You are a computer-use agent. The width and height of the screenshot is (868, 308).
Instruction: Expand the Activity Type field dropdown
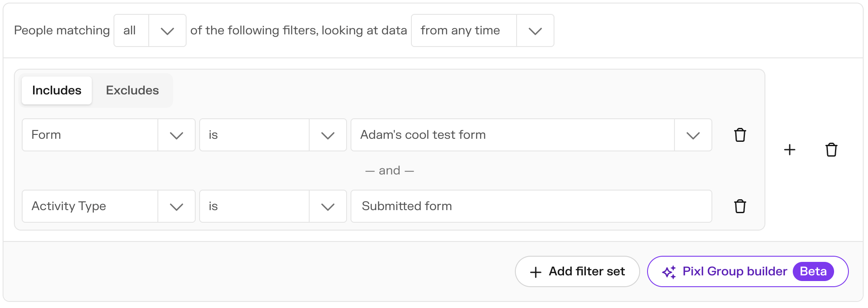click(109, 206)
